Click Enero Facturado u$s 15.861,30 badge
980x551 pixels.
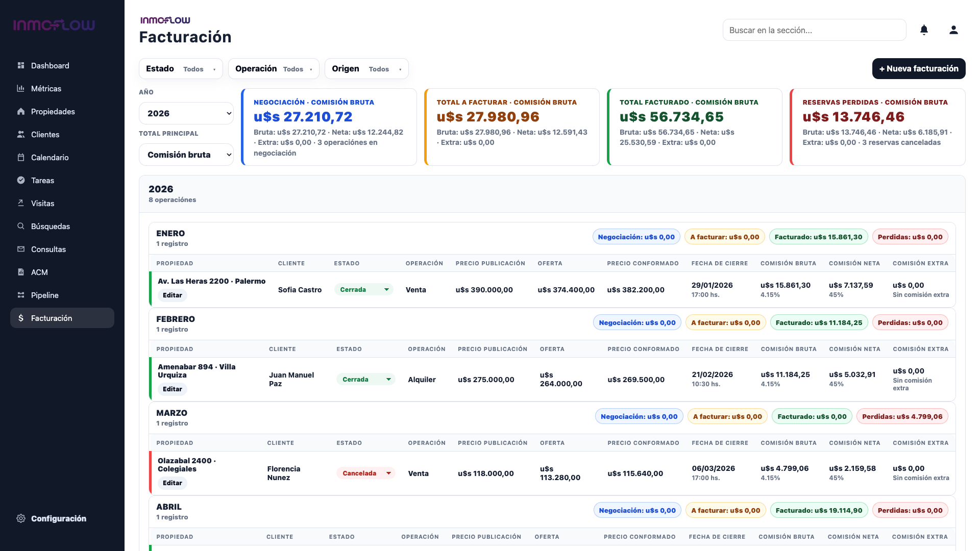818,237
